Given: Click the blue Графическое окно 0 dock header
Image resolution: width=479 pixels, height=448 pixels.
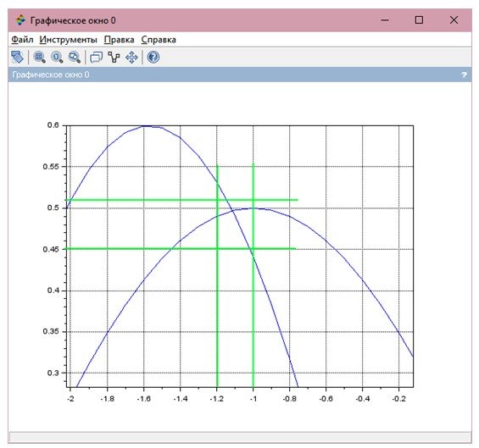Looking at the screenshot, I should [240, 75].
